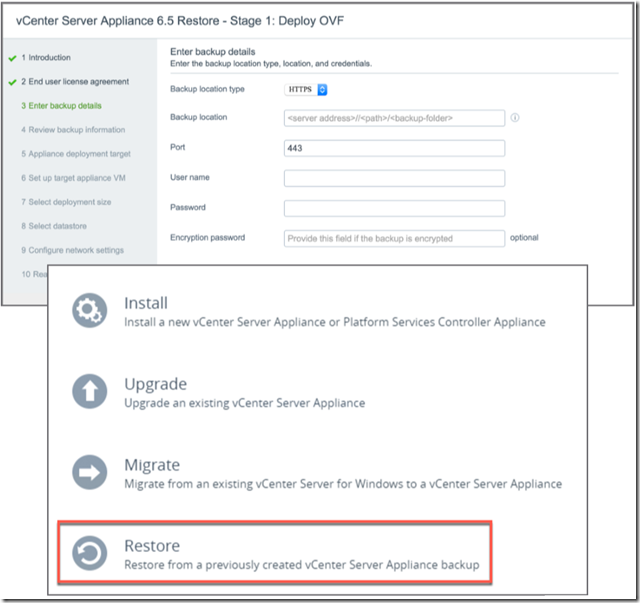The height and width of the screenshot is (603, 640).
Task: Click 'Install a new vCenter Server Appliance' description
Action: (335, 322)
